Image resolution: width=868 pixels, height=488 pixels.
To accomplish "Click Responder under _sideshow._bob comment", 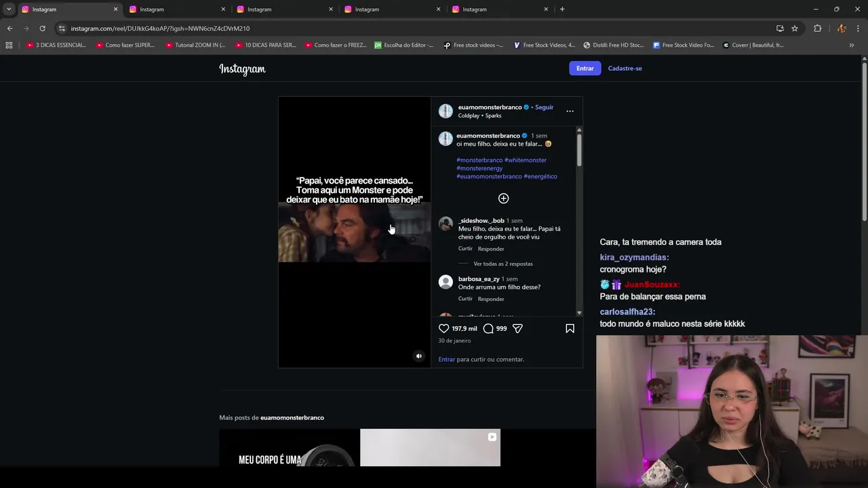I will click(491, 249).
